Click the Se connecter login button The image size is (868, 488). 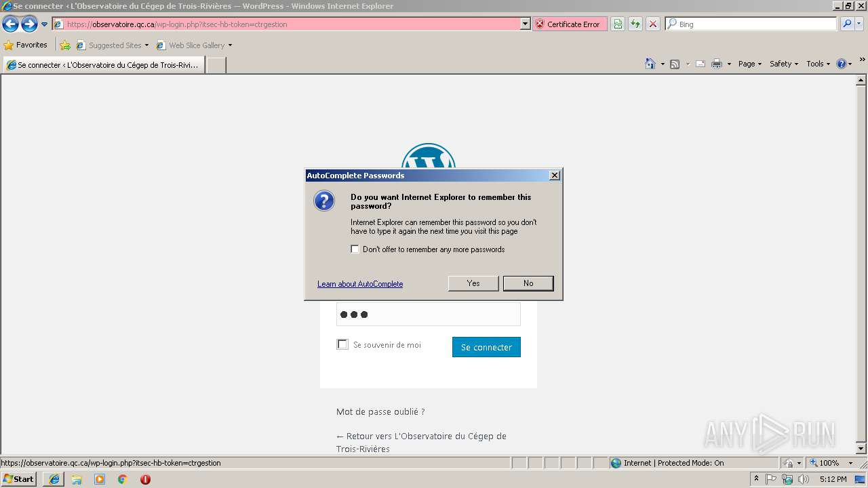[x=486, y=347]
